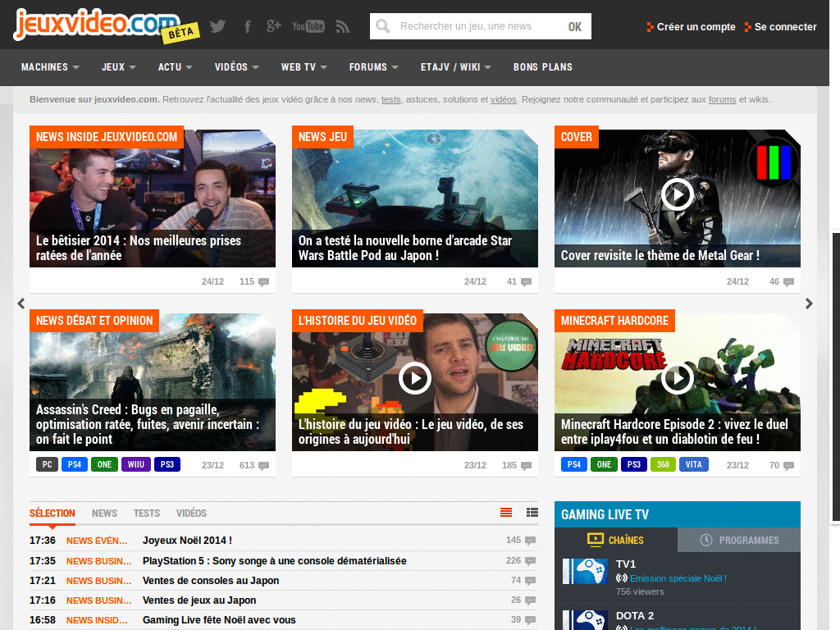840x630 pixels.
Task: Open comments icon on Star Wars Battle Pod card
Action: [x=526, y=282]
